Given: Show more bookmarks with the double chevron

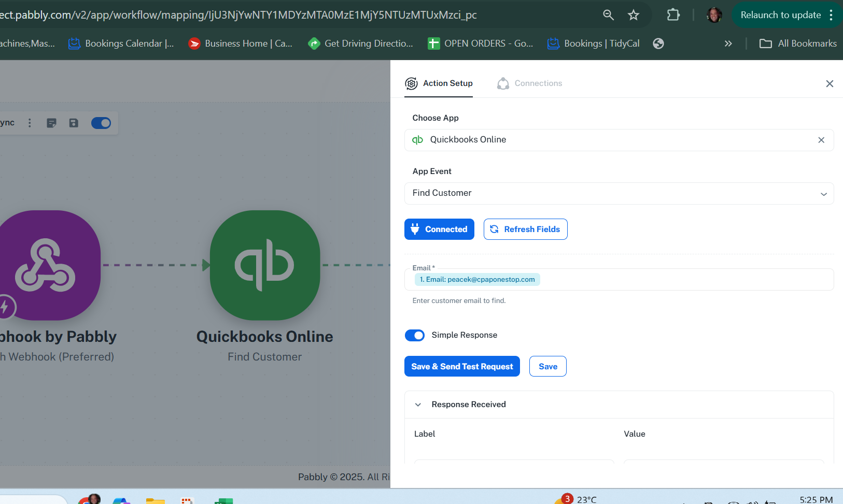Looking at the screenshot, I should pos(728,44).
